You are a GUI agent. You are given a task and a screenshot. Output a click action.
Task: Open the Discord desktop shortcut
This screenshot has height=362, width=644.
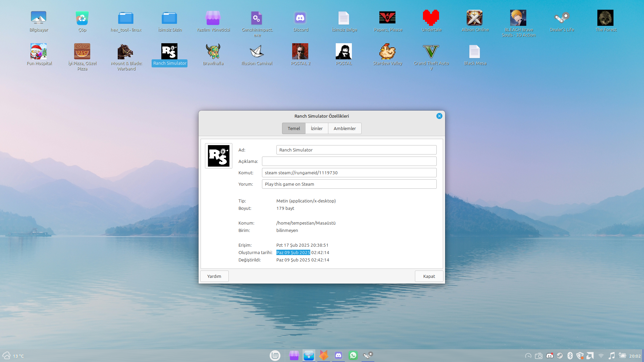click(300, 18)
